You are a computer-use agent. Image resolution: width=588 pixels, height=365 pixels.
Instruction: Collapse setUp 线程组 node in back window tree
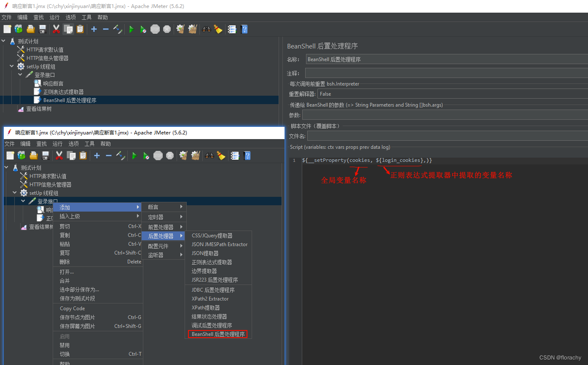point(12,66)
